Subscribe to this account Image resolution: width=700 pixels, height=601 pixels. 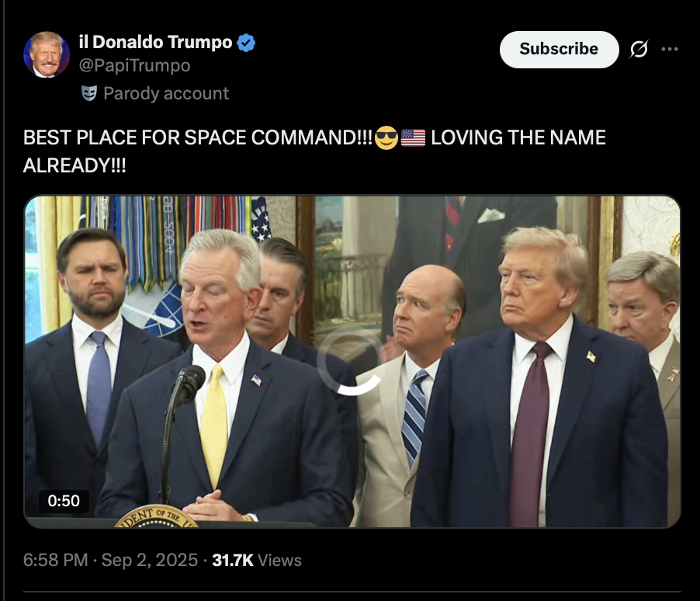pyautogui.click(x=559, y=49)
